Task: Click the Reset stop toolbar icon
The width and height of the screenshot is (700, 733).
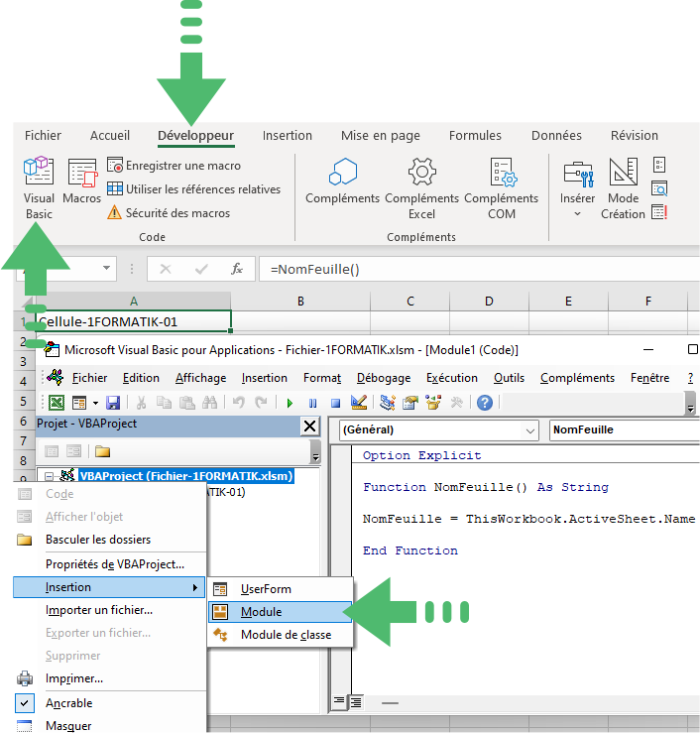Action: tap(335, 403)
